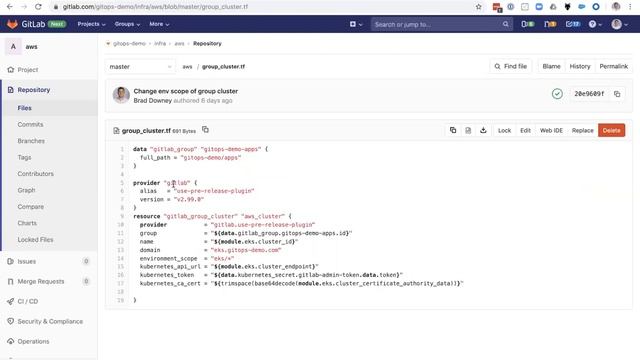
Task: Open Graph in sidebar
Action: click(26, 190)
